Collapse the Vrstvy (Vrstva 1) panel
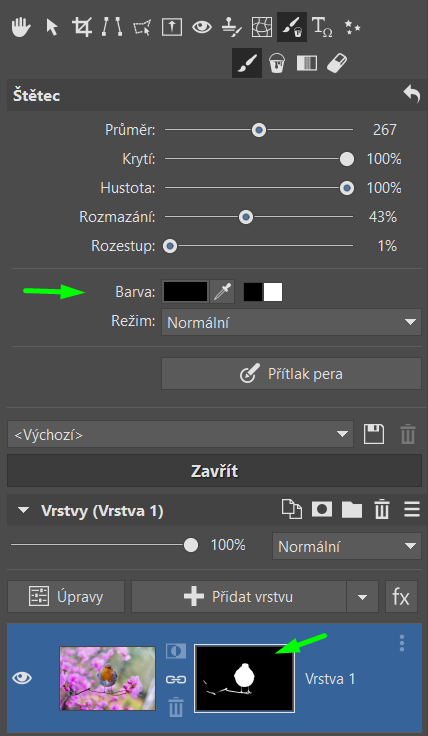This screenshot has width=428, height=736. point(23,511)
